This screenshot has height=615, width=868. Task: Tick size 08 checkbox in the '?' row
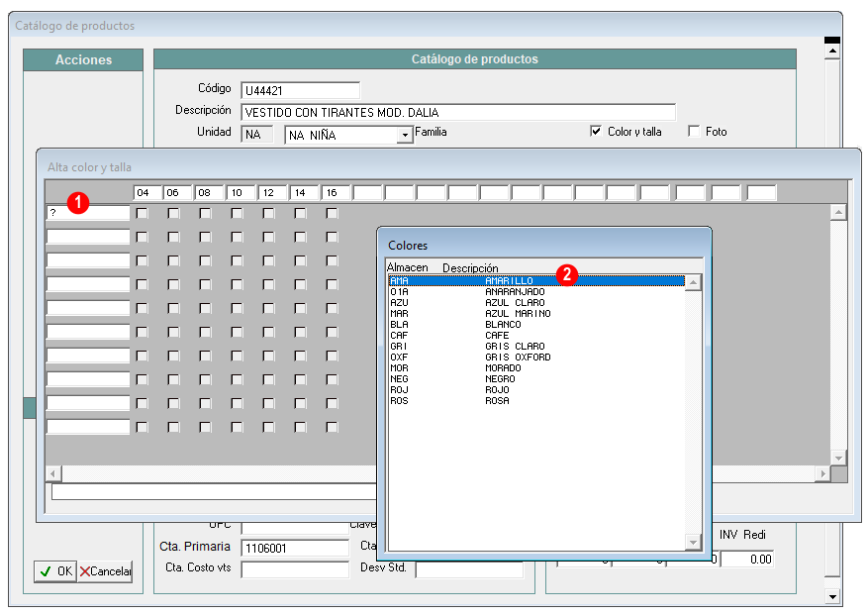click(206, 213)
